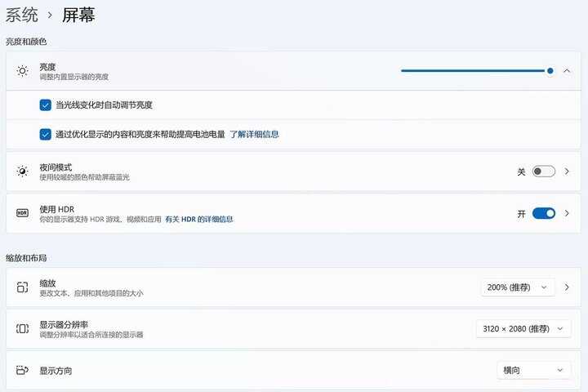Click the HDR icon

(22, 213)
